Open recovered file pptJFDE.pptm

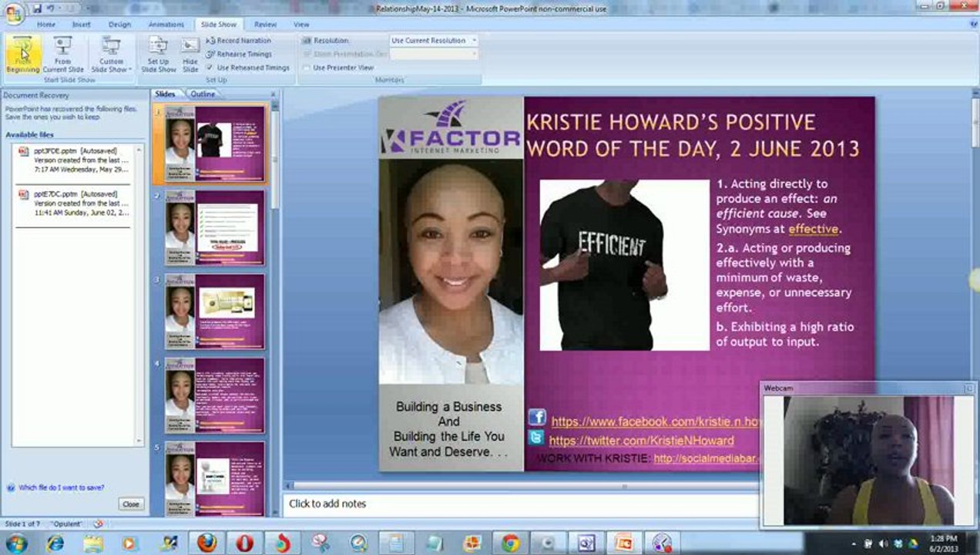74,160
